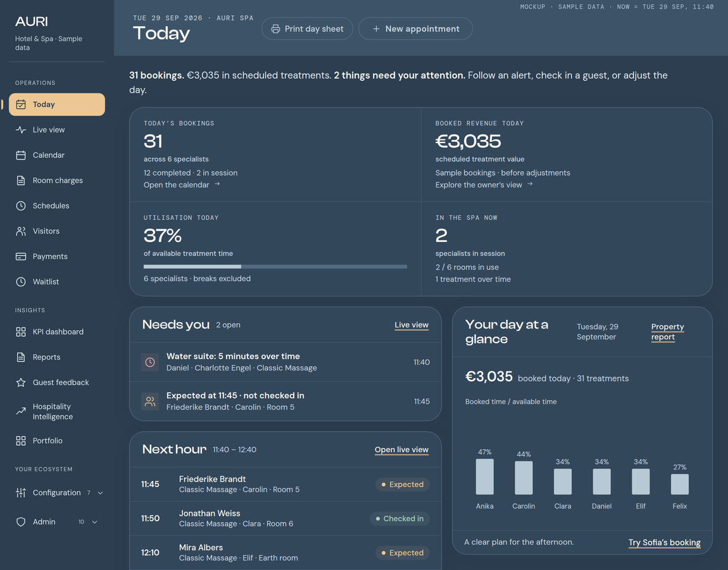The width and height of the screenshot is (728, 570).
Task: Click the Configuration sliders icon
Action: [21, 493]
